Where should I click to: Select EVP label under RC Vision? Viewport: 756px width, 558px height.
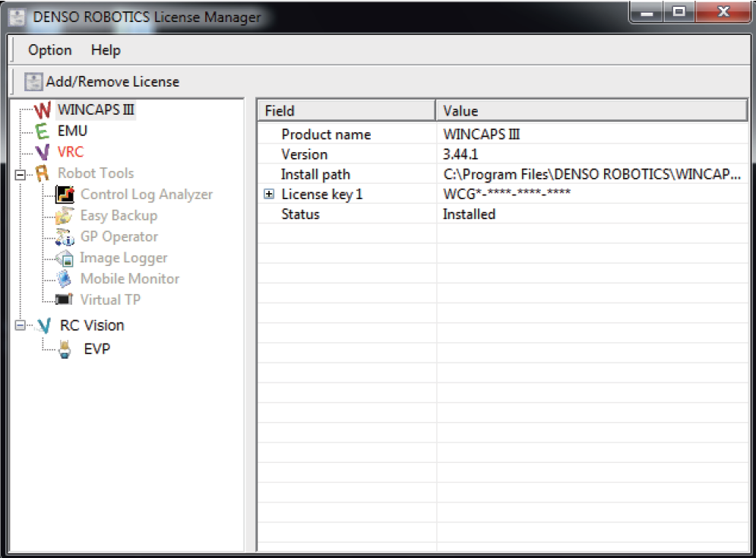point(97,349)
